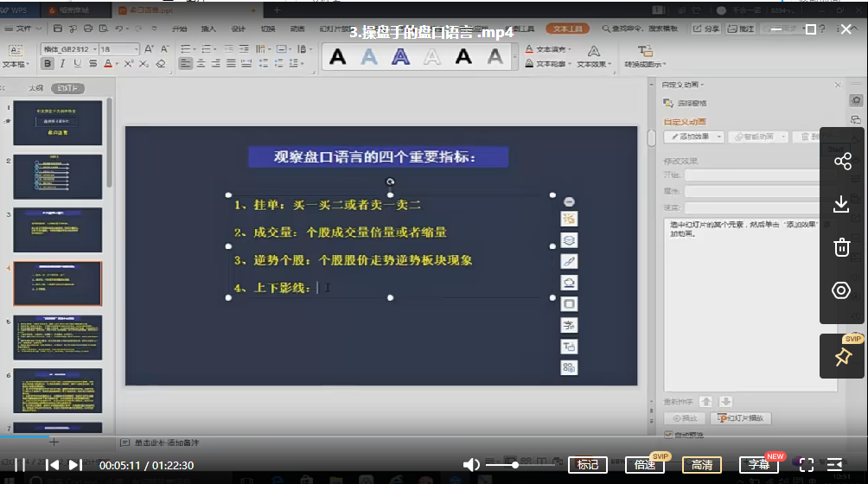Toggle subscript formatting
This screenshot has width=868, height=484.
144,64
